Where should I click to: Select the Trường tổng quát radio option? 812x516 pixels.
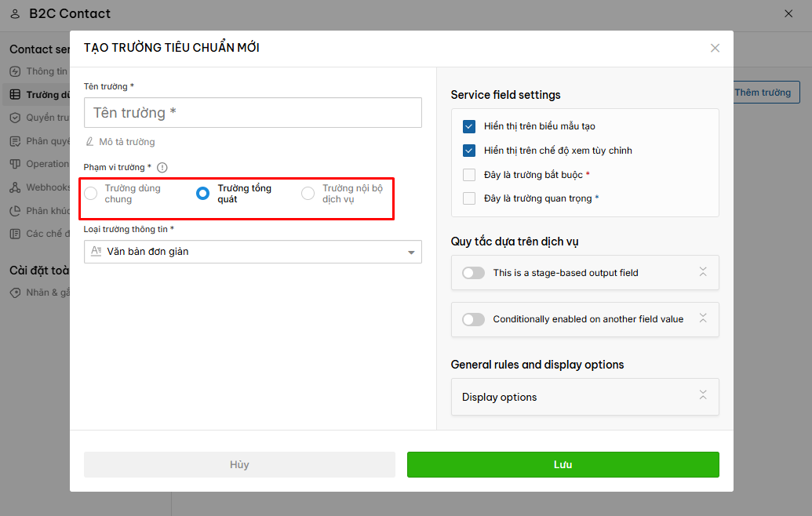click(202, 194)
